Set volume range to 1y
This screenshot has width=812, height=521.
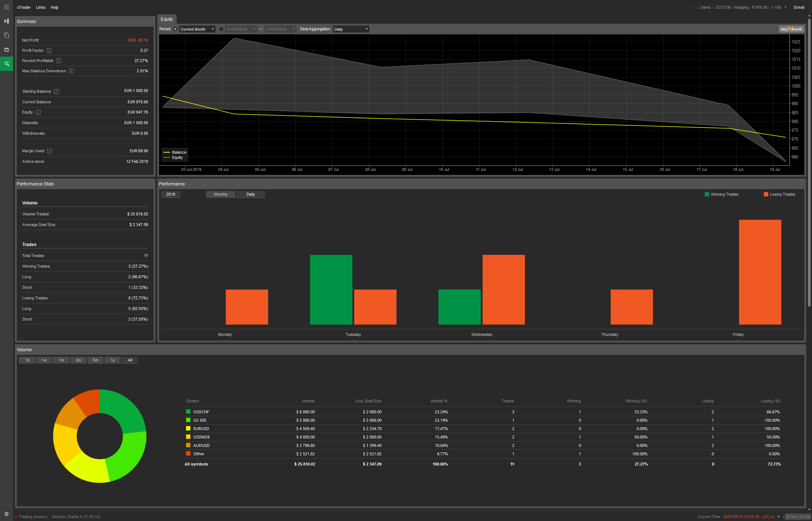(x=113, y=360)
